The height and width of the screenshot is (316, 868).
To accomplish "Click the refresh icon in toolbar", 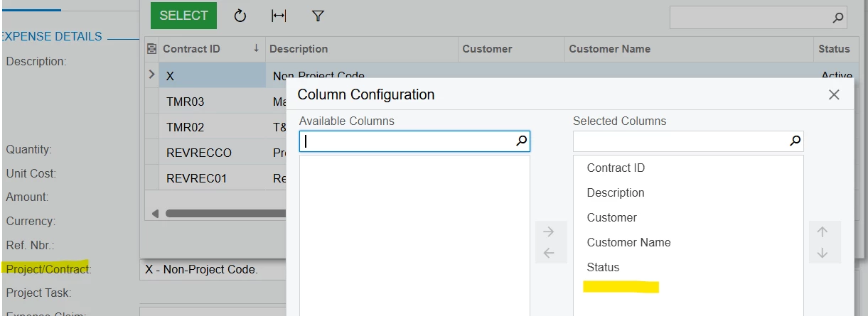I will pyautogui.click(x=240, y=16).
